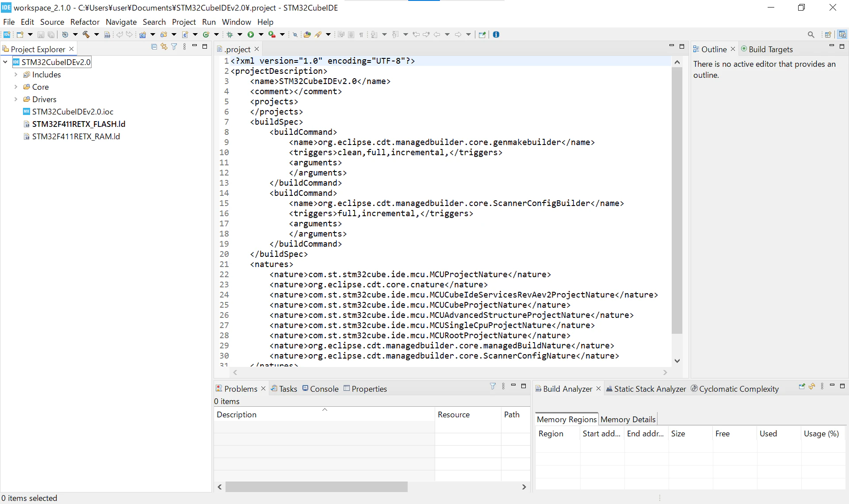This screenshot has width=849, height=504.
Task: Switch to the Properties tab
Action: (365, 389)
